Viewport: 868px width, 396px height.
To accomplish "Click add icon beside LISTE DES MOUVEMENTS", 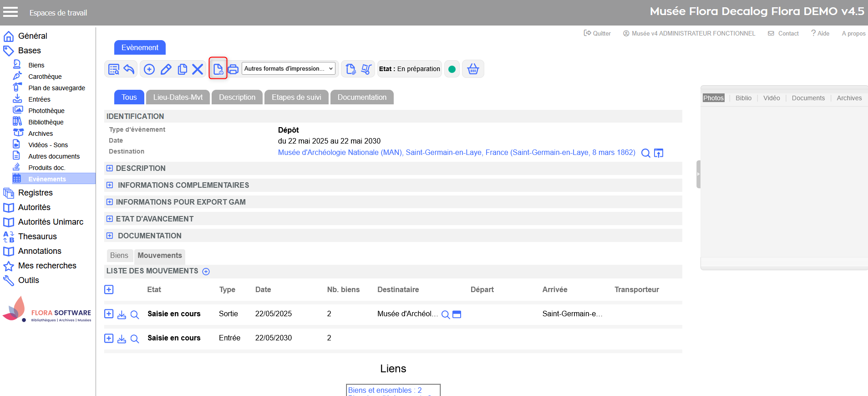I will tap(206, 272).
